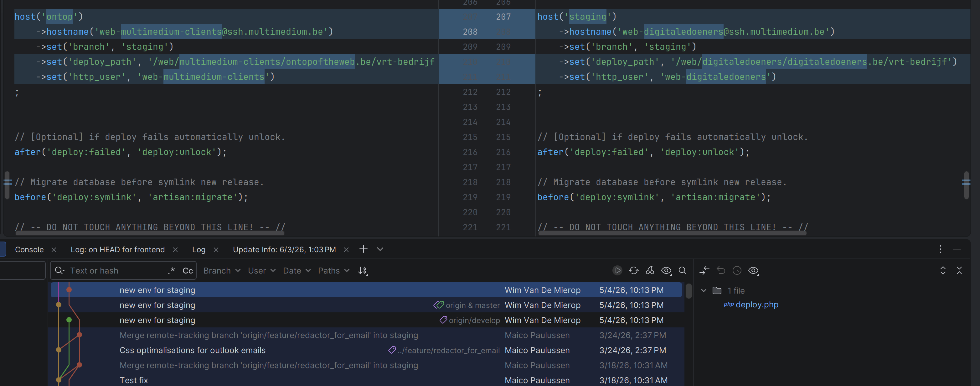Switch to the Log tab
The height and width of the screenshot is (386, 980).
(x=199, y=249)
